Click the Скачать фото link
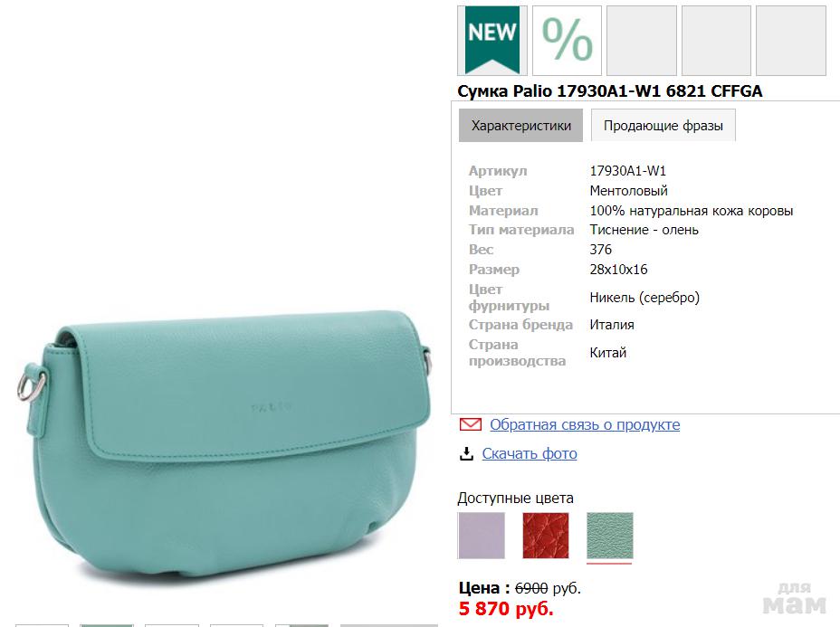The width and height of the screenshot is (840, 627). (x=530, y=453)
